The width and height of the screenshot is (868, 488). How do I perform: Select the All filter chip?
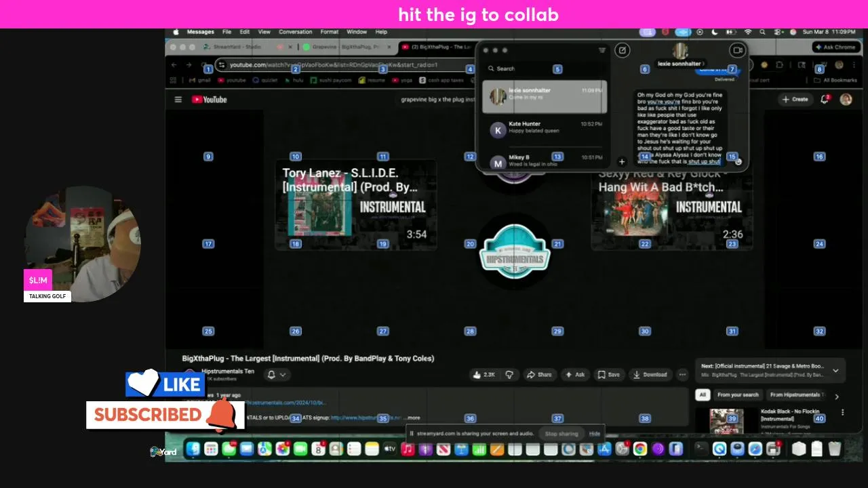(703, 395)
